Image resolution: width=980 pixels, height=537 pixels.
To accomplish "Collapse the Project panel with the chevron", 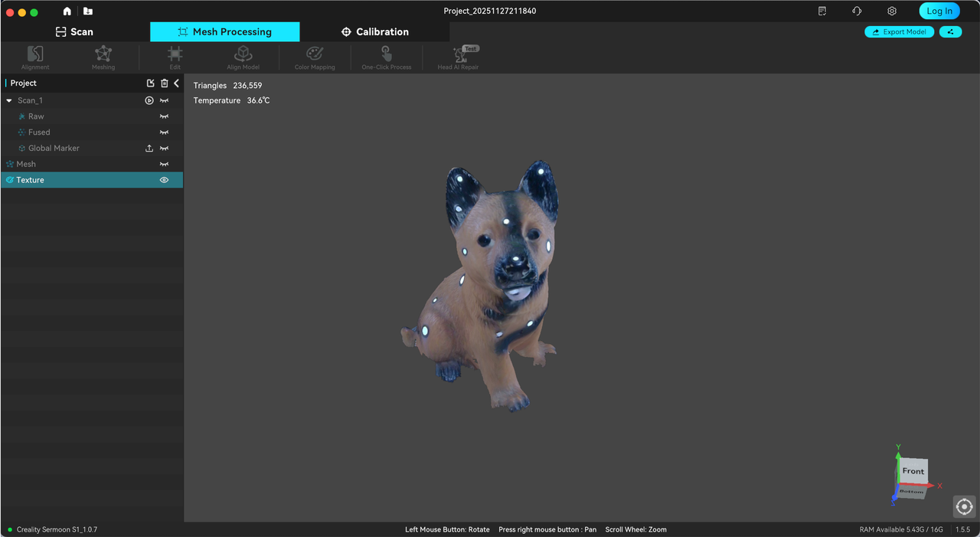I will click(x=176, y=83).
